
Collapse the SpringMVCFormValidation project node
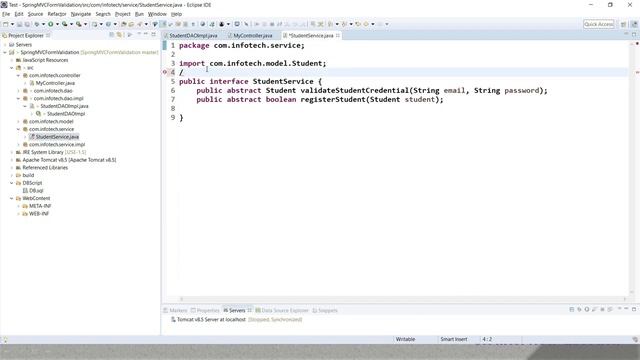pos(5,52)
